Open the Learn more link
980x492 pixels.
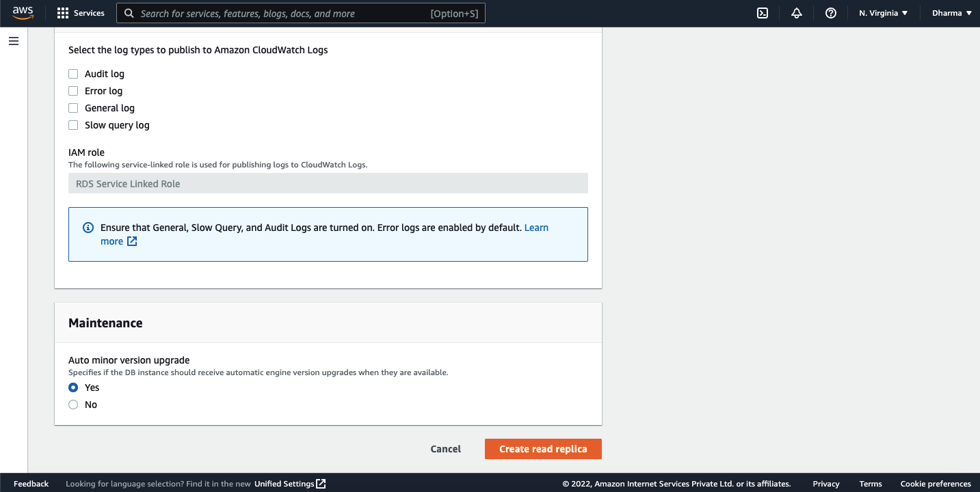point(536,228)
